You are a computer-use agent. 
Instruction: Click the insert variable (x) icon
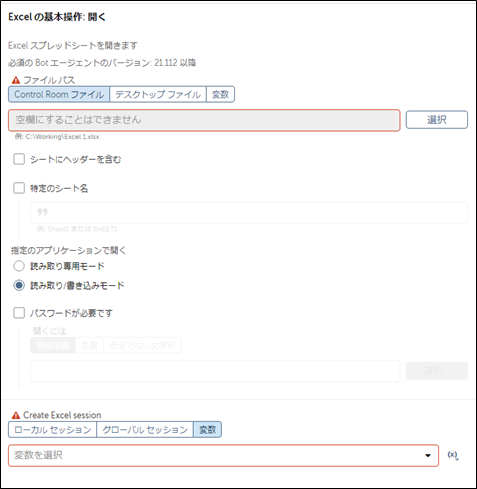pyautogui.click(x=453, y=455)
